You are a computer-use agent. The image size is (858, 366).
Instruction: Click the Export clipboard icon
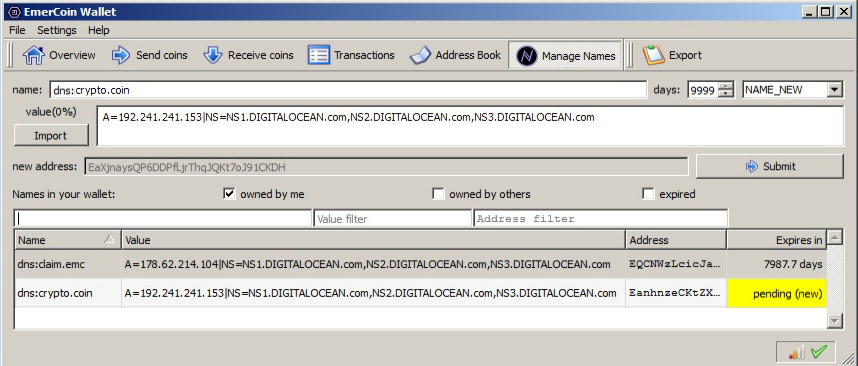653,55
